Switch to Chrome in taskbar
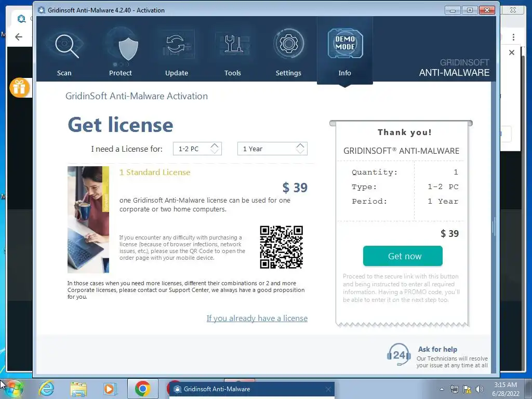 pyautogui.click(x=142, y=389)
